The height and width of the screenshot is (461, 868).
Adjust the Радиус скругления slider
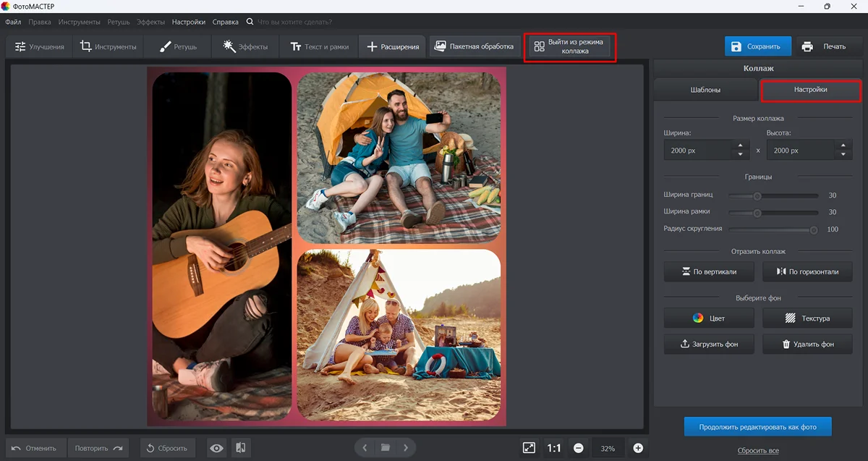click(813, 229)
